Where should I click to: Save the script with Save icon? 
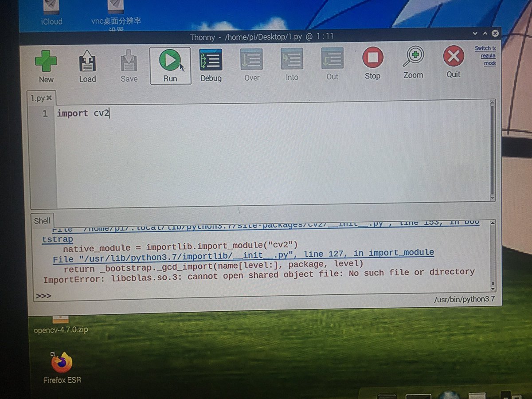point(129,66)
